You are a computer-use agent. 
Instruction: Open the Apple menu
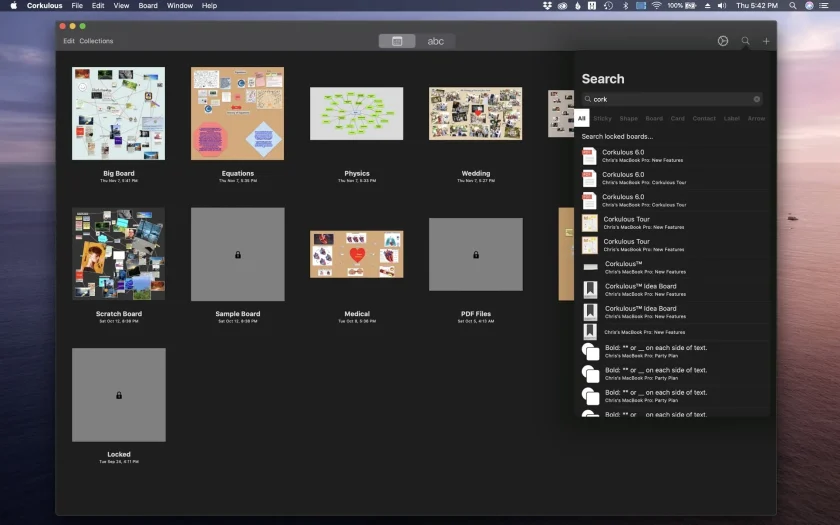coord(13,5)
